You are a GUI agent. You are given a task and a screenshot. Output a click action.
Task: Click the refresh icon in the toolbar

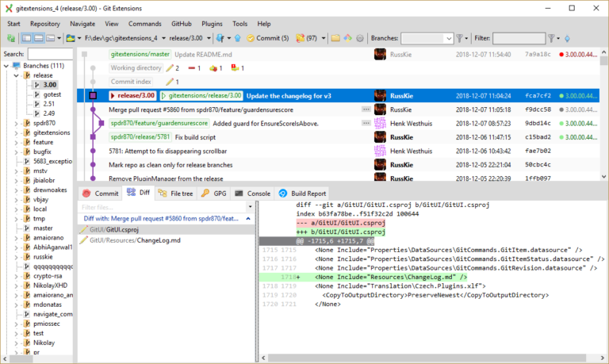[10, 38]
